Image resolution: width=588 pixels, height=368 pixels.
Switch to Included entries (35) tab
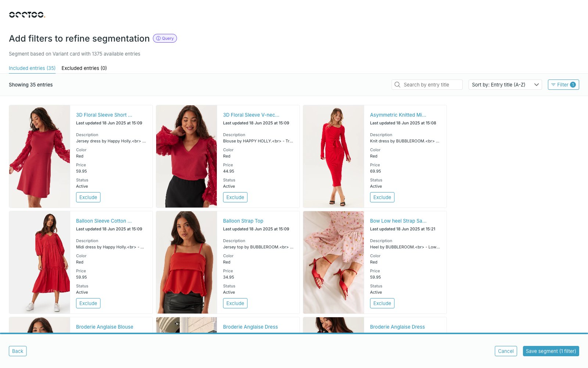point(32,68)
